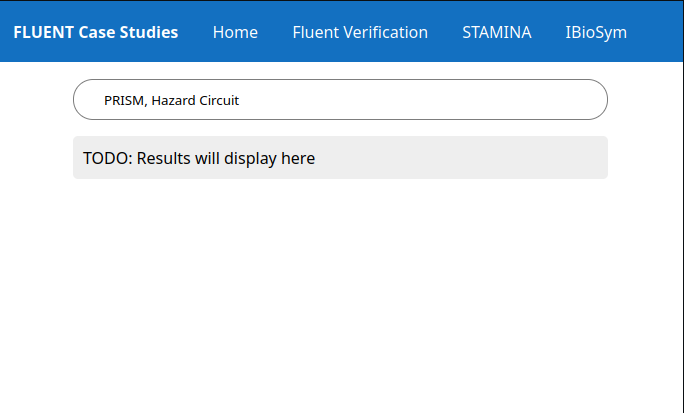
Task: Open the Home navigation item
Action: (235, 32)
